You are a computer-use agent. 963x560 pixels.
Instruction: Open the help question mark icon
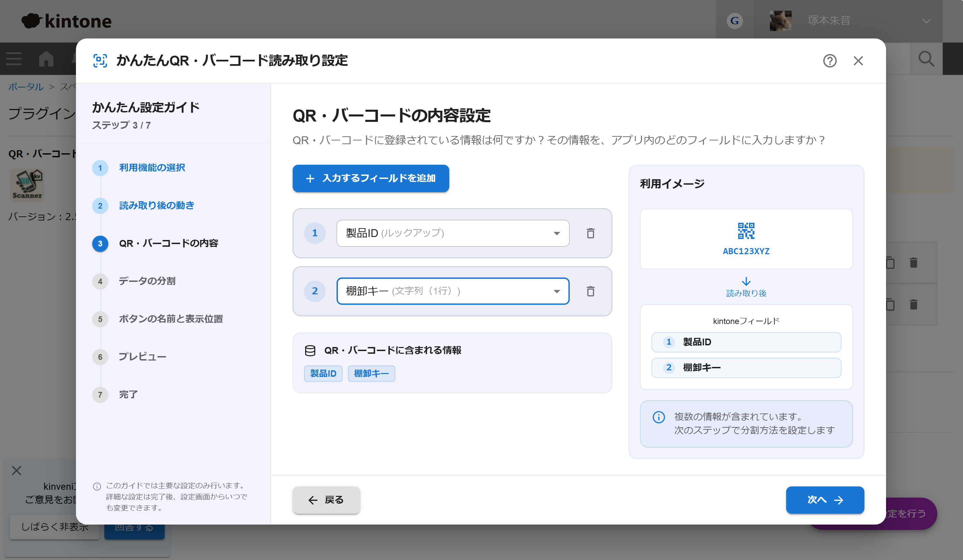pyautogui.click(x=830, y=61)
